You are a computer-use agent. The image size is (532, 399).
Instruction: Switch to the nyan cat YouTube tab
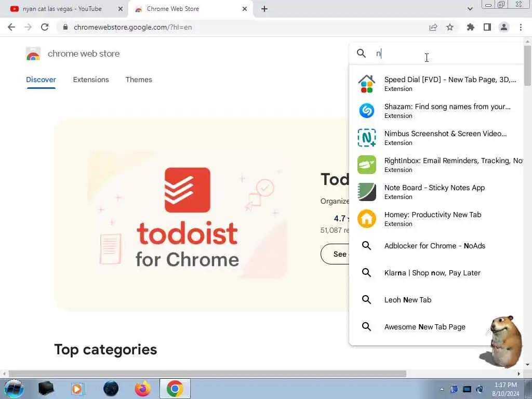[x=62, y=9]
